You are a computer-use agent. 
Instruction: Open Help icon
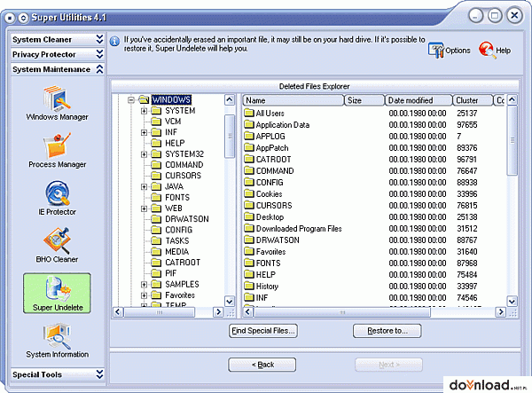click(495, 51)
